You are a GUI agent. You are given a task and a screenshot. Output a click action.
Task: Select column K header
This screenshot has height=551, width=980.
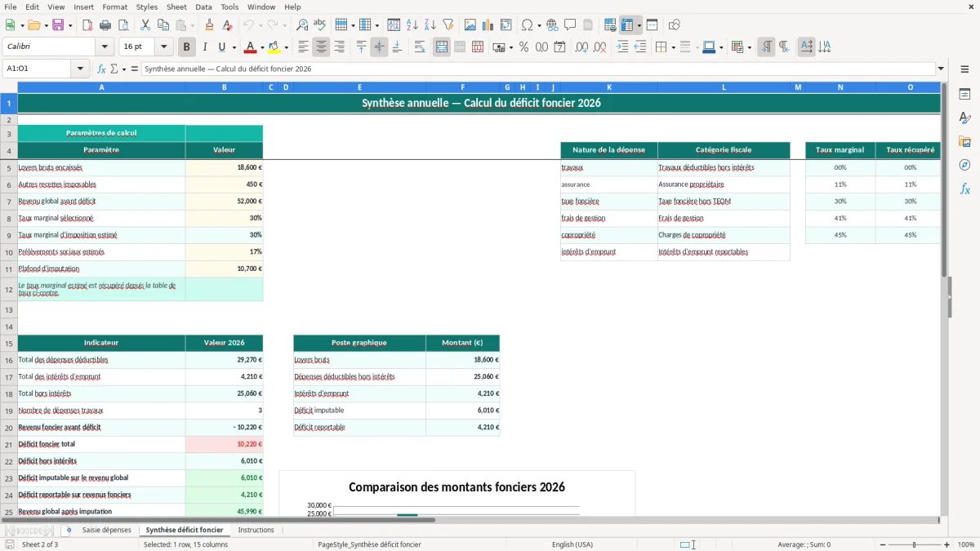609,87
